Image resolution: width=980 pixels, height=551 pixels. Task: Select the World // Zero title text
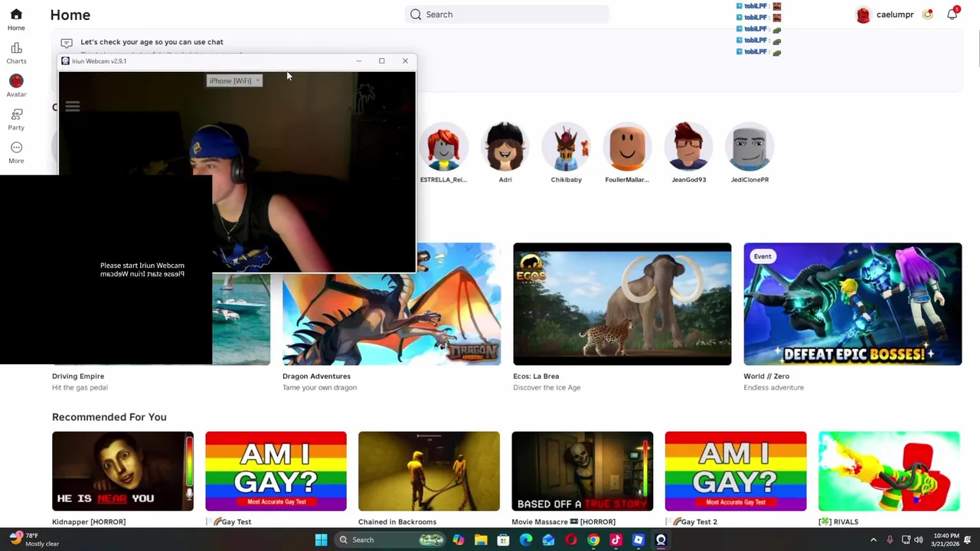point(766,376)
